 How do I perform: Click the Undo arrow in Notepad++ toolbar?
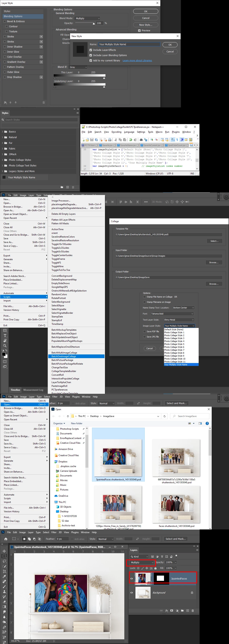131,140
